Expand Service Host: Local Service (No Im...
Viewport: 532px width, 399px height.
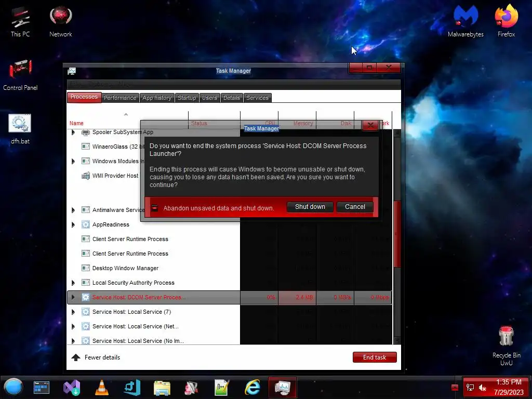pos(73,341)
